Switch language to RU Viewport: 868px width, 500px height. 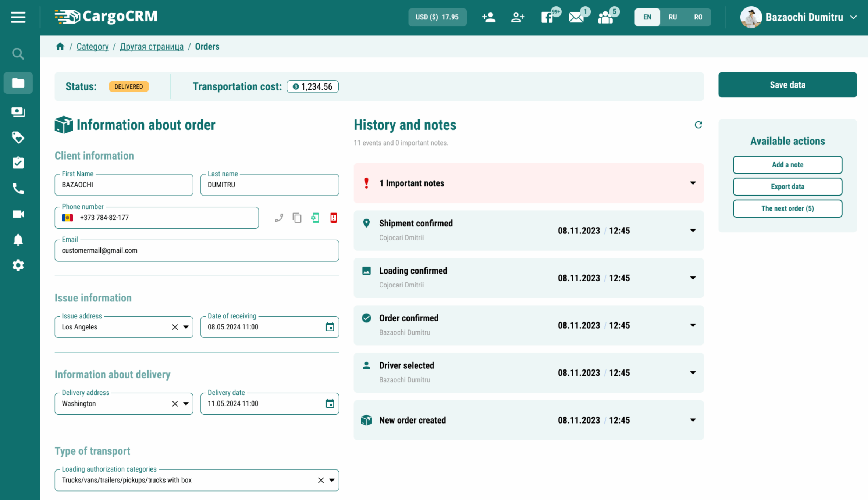[x=673, y=17]
